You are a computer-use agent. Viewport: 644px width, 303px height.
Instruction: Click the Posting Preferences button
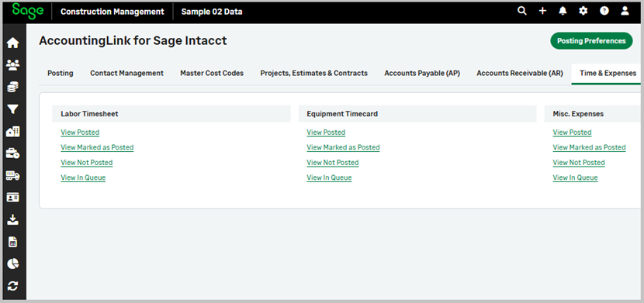591,40
